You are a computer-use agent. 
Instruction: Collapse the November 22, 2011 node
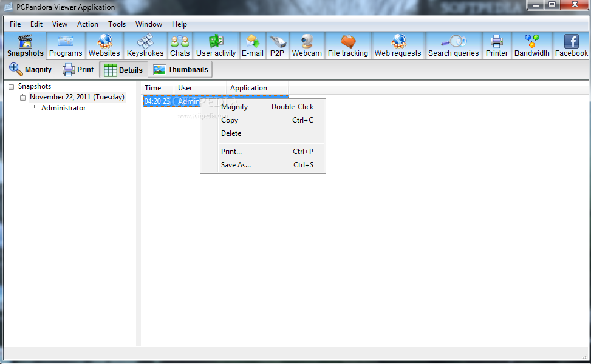[22, 98]
